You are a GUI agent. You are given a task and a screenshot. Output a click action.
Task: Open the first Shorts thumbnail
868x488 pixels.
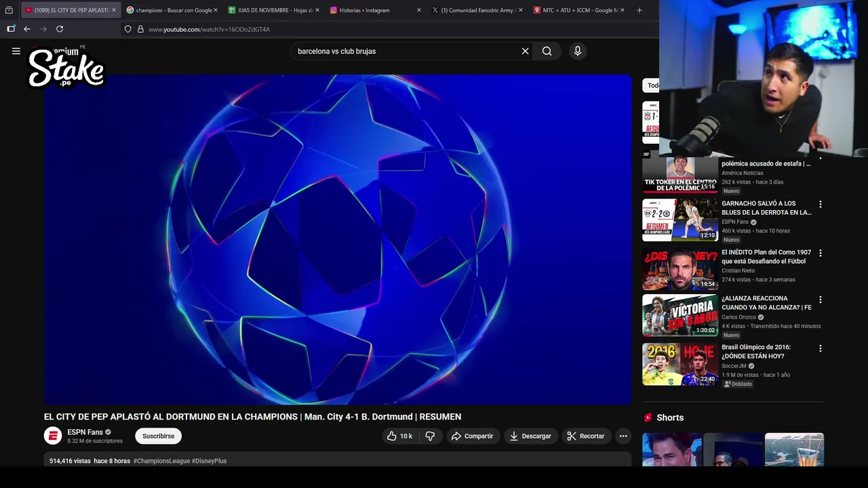click(672, 449)
